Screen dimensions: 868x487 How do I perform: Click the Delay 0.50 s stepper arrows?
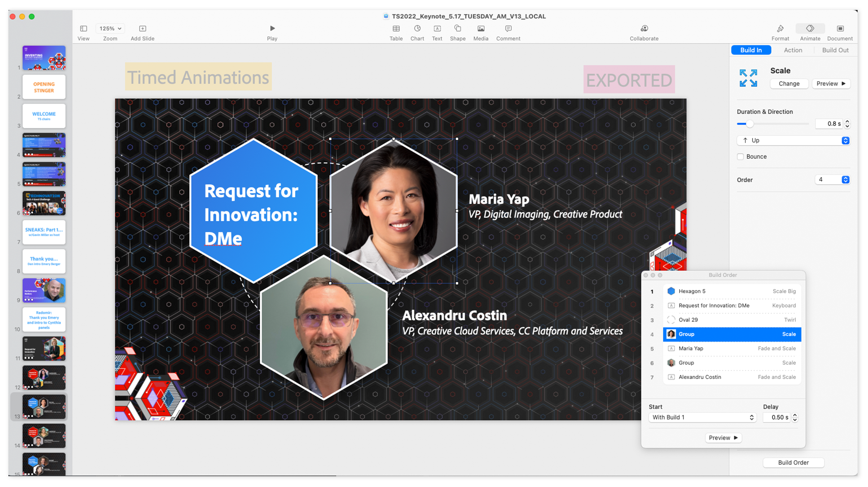point(795,417)
